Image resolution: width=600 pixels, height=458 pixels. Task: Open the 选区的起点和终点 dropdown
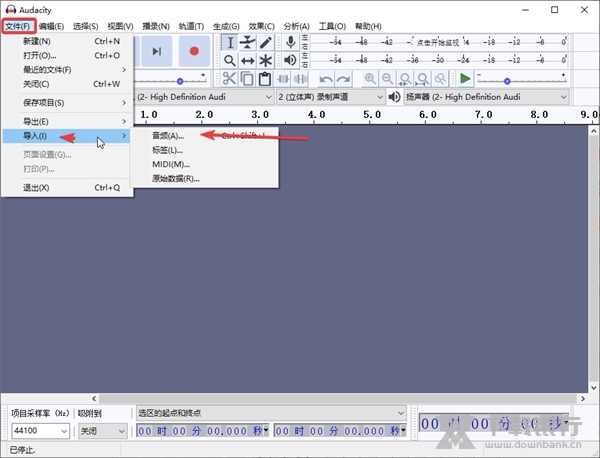click(x=271, y=413)
